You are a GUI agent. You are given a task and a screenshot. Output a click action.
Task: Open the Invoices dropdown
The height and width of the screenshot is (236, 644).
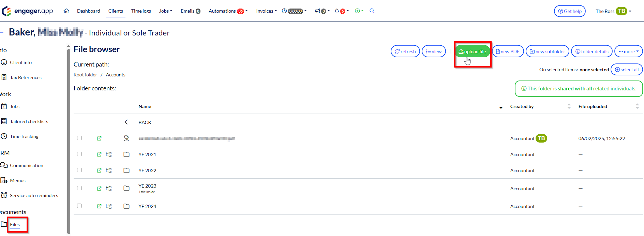coord(266,11)
